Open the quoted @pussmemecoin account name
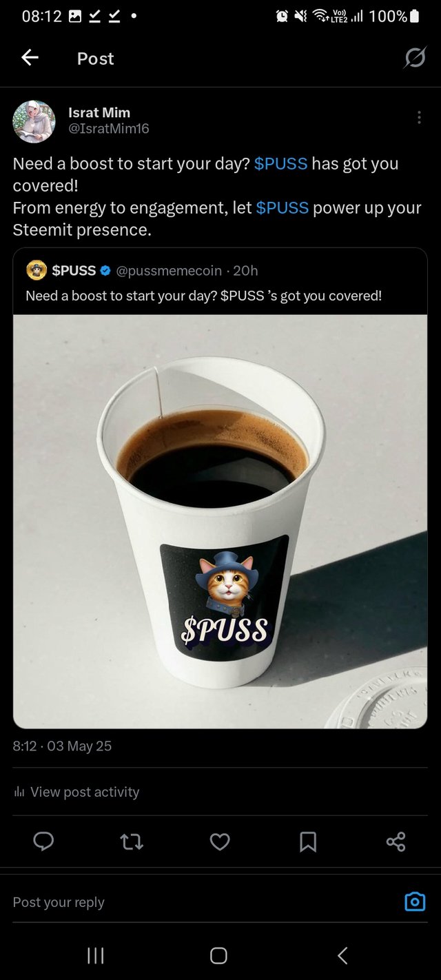This screenshot has width=441, height=980. point(169,271)
